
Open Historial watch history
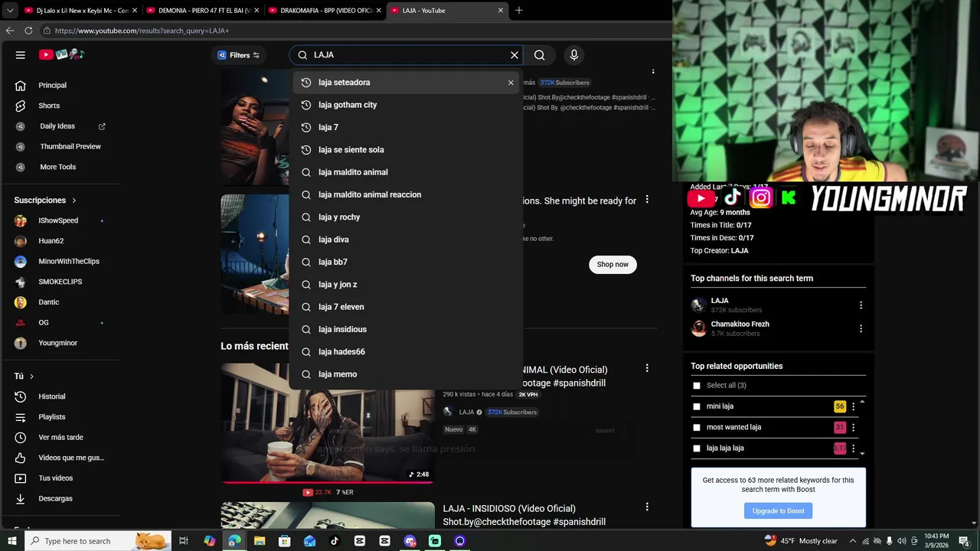52,396
